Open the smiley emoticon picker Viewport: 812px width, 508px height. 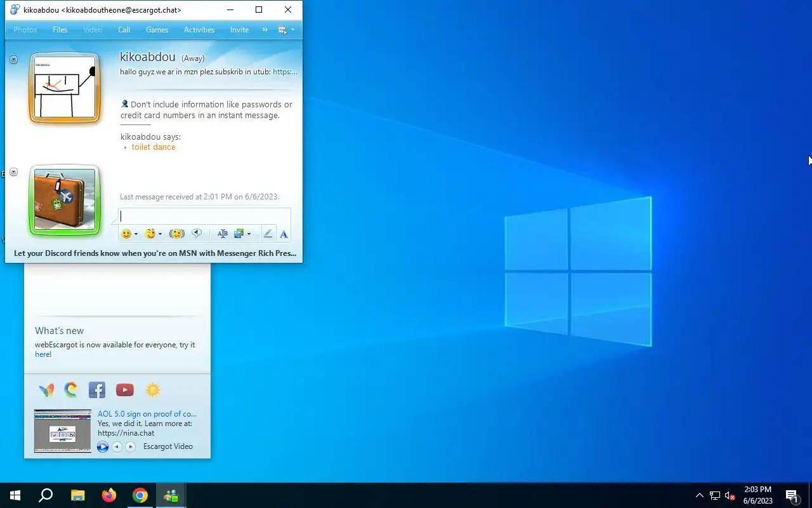pos(126,234)
